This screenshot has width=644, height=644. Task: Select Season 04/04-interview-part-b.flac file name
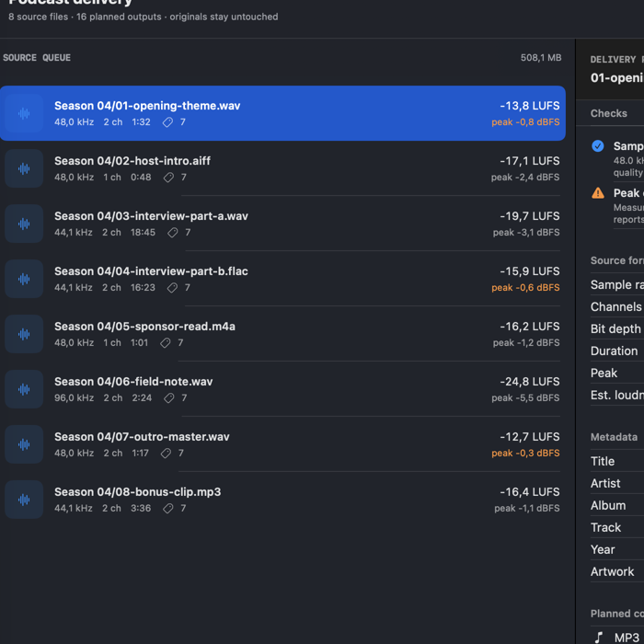click(151, 271)
